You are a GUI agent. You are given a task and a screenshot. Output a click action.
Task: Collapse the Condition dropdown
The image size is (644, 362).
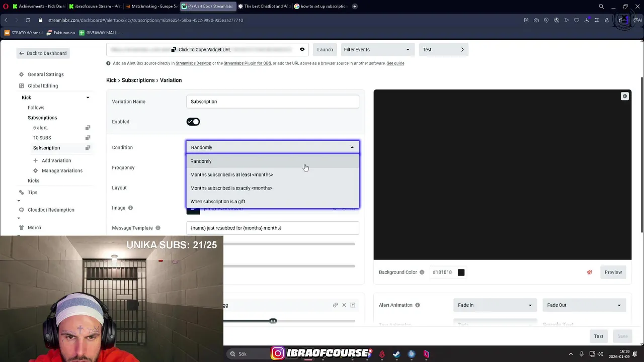click(x=273, y=147)
